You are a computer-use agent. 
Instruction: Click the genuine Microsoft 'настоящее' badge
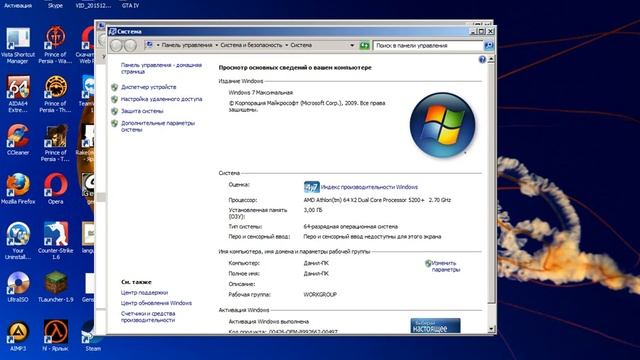tap(435, 326)
